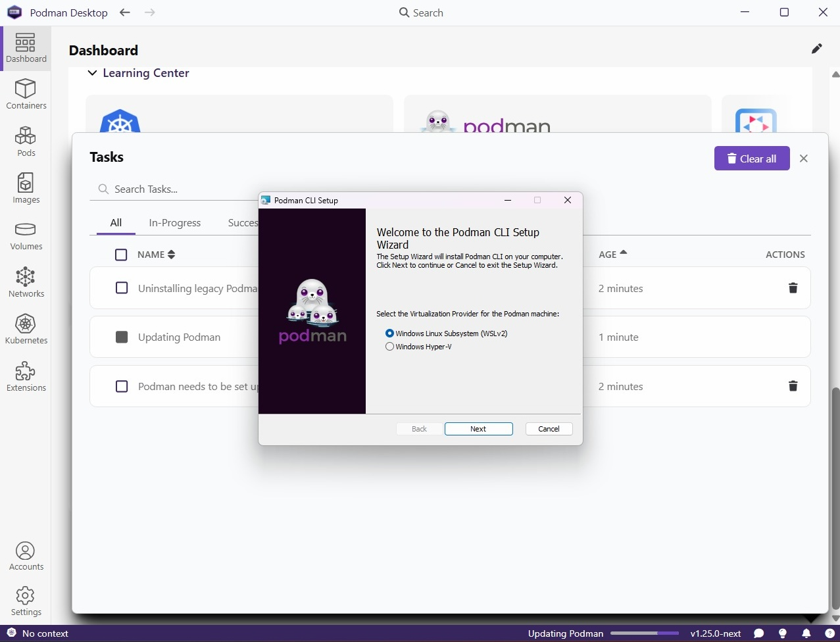This screenshot has width=840, height=642.
Task: Sort tasks by the NAME column
Action: click(157, 255)
